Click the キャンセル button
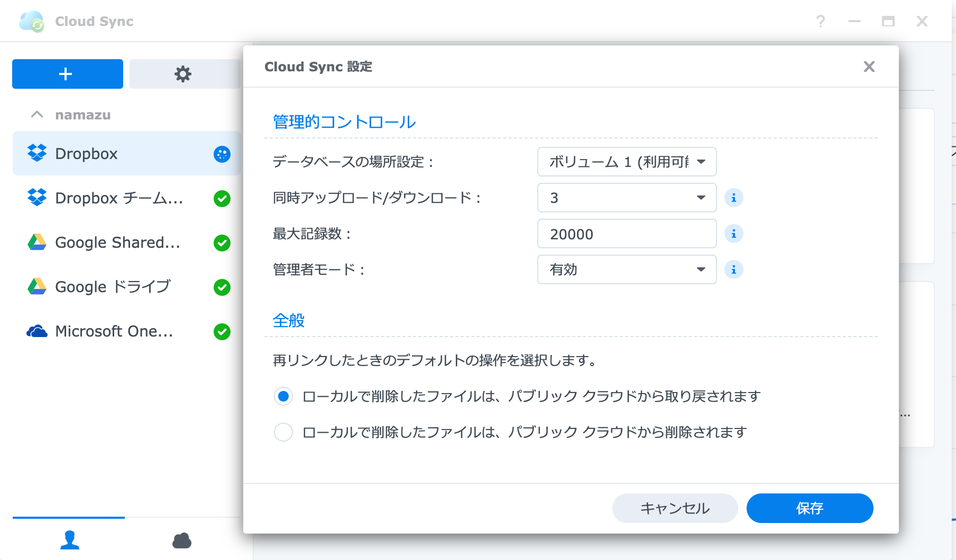This screenshot has width=956, height=560. [x=675, y=508]
